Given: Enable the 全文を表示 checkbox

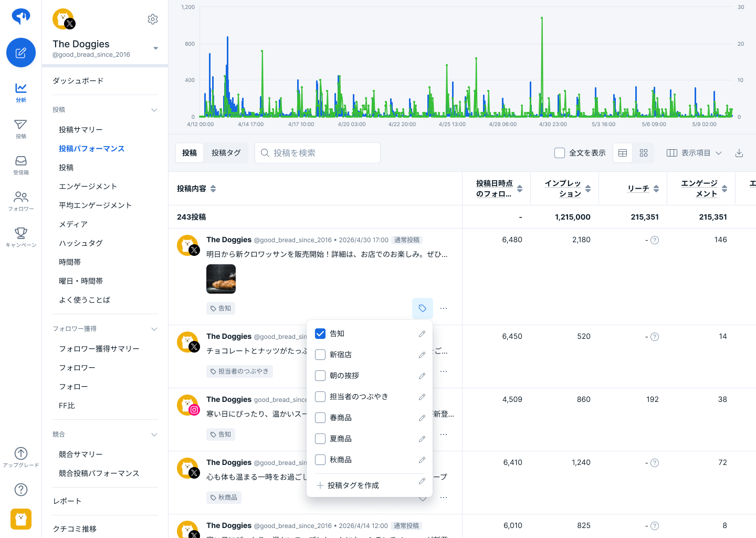Looking at the screenshot, I should (x=560, y=153).
